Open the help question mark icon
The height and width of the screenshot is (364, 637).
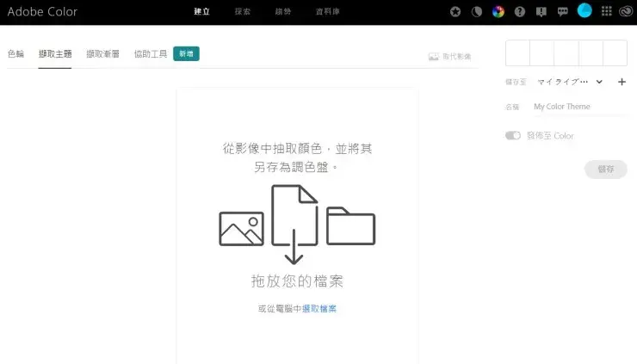520,12
